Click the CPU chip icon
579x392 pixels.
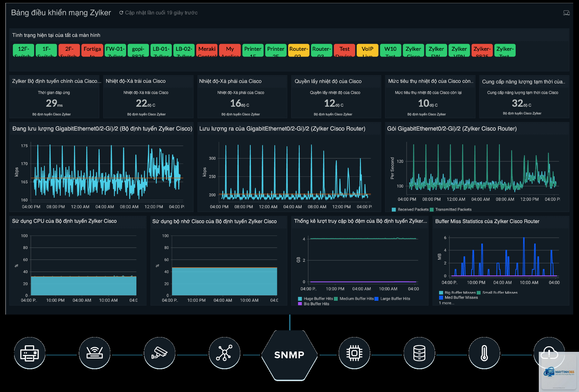354,353
